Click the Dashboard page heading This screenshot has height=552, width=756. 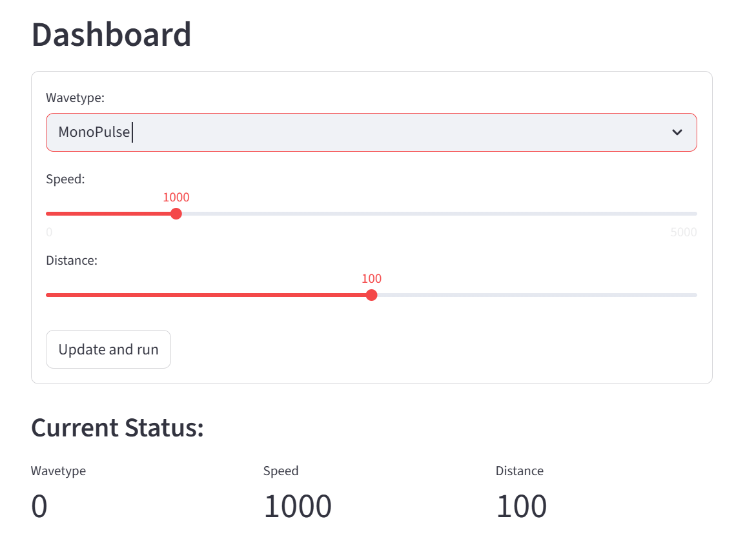pos(111,35)
